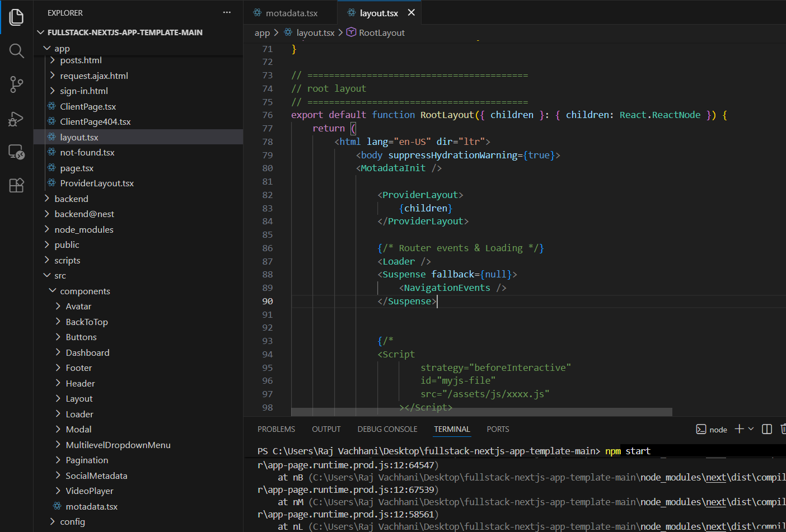Screen dimensions: 786x532
Task: Click the not-found.tsx React file icon
Action: pos(52,152)
